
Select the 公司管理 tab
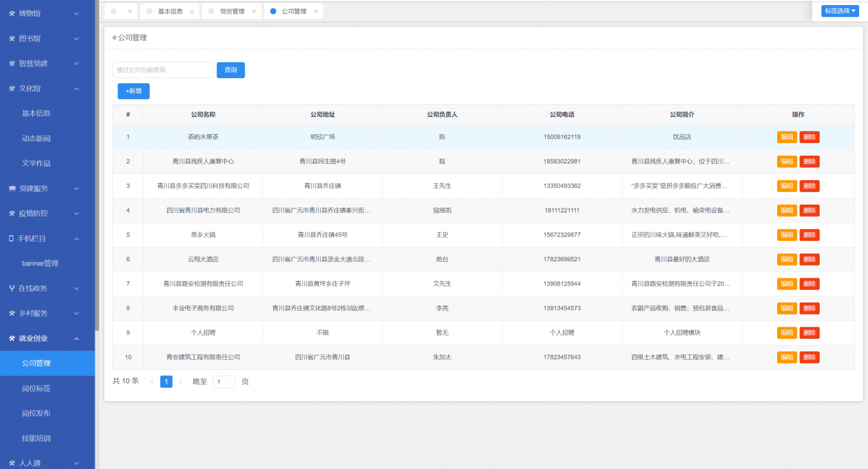294,11
